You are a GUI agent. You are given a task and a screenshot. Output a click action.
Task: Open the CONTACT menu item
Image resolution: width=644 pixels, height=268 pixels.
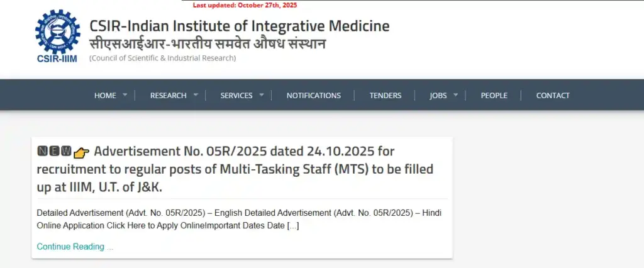click(552, 96)
